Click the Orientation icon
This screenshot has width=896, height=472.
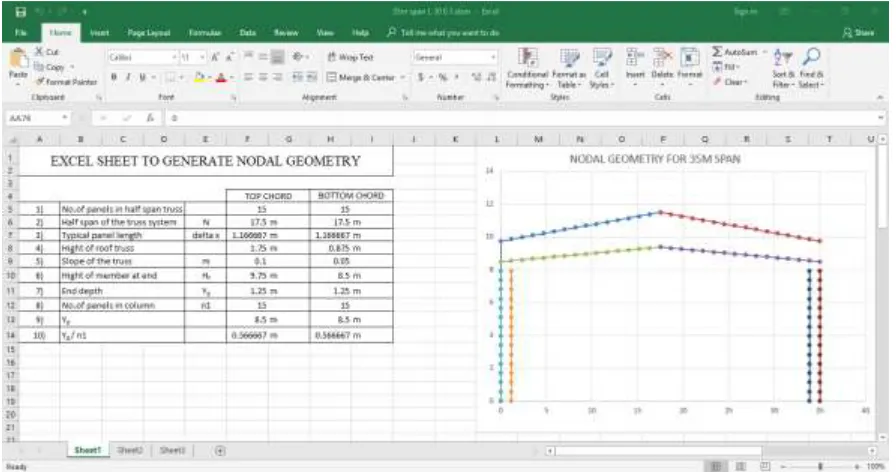coord(298,57)
